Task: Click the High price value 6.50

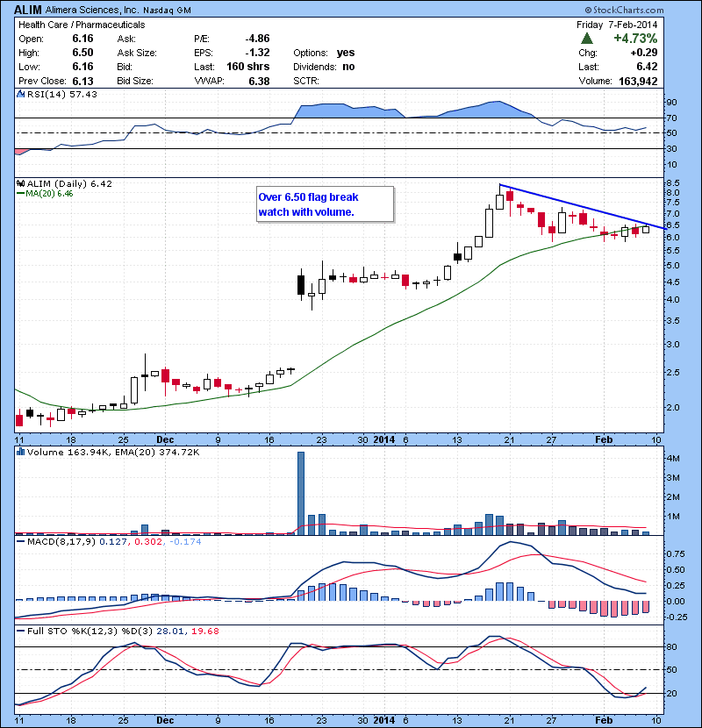Action: [82, 53]
